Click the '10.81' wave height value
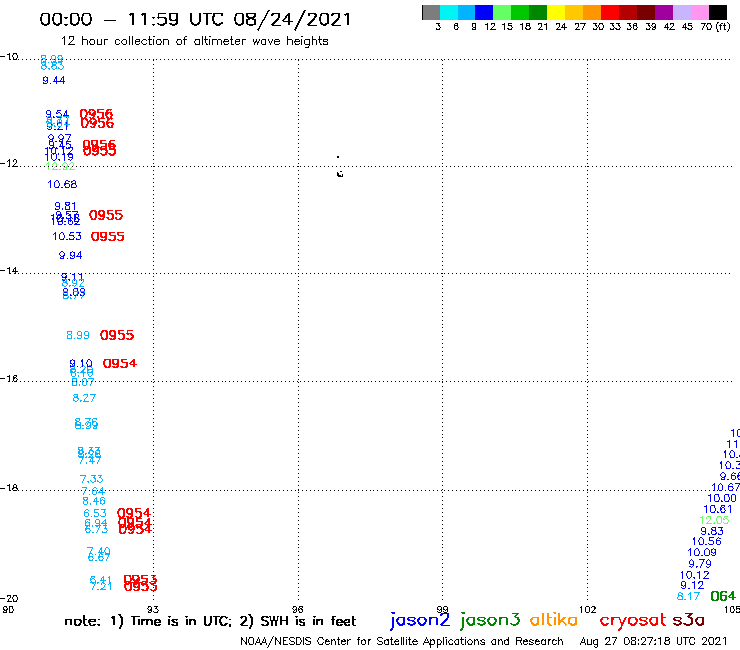740x650 pixels. click(x=718, y=509)
